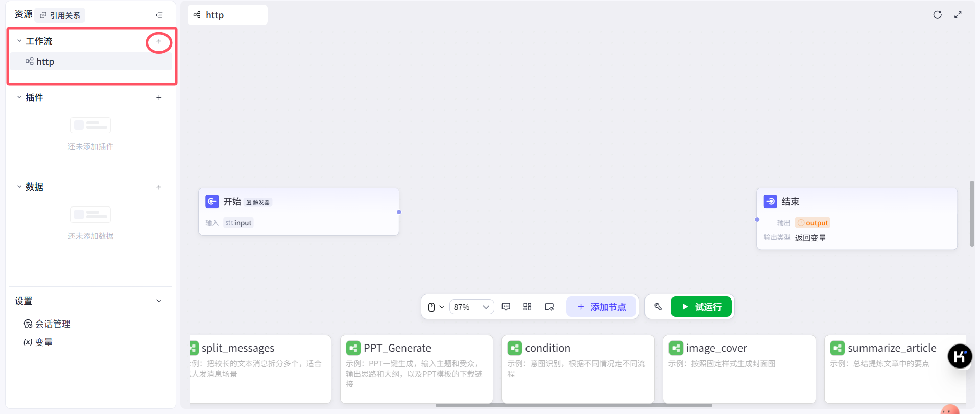Collapse the 工作流 section
The height and width of the screenshot is (414, 980).
tap(19, 41)
